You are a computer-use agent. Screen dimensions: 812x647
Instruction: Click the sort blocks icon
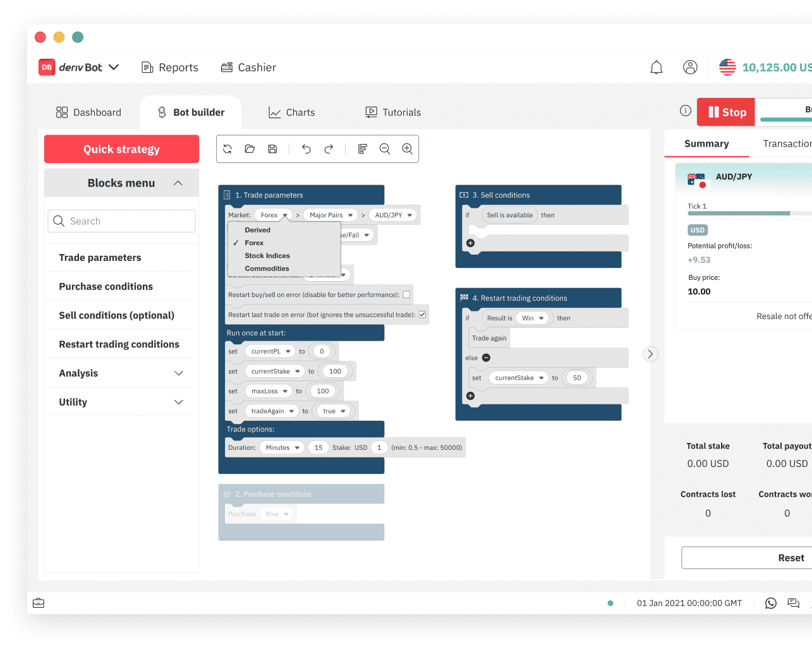(362, 149)
